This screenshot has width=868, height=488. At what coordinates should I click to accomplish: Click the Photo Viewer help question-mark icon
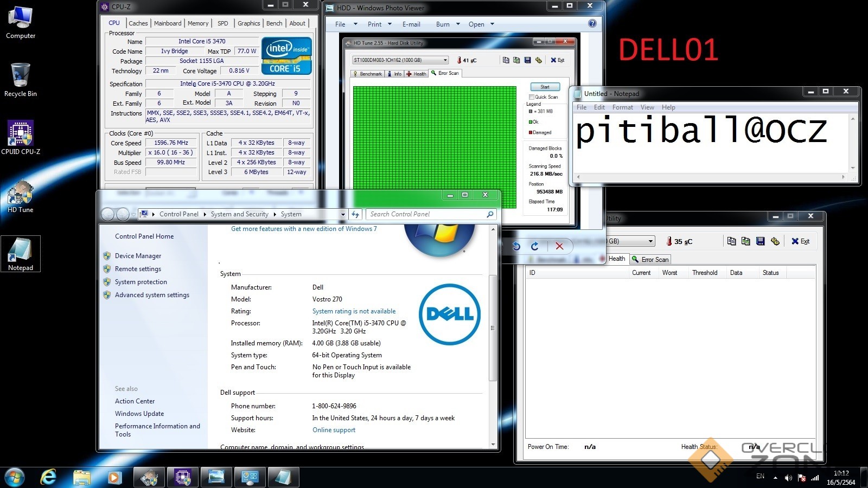click(x=592, y=24)
